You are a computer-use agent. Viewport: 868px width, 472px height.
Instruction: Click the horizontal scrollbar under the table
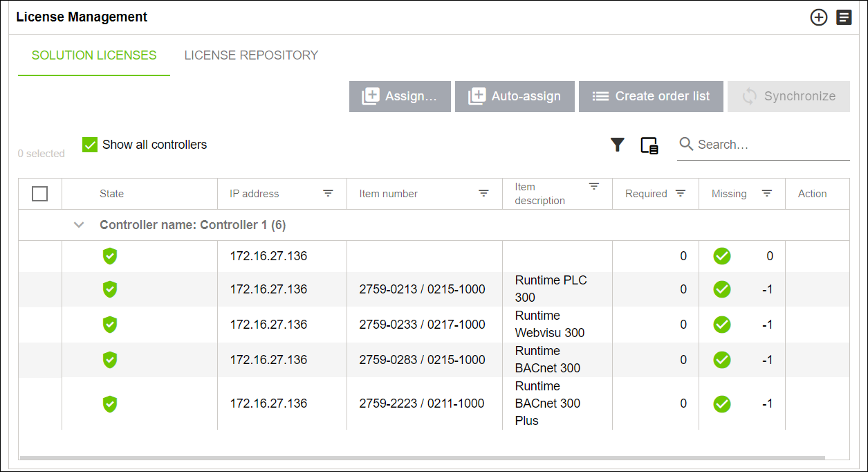point(422,457)
